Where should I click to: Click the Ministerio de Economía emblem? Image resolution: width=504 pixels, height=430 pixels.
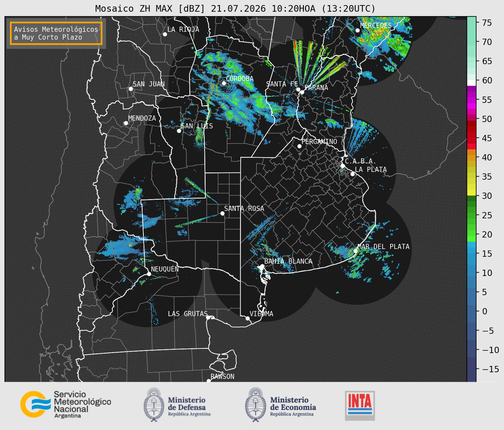(x=256, y=405)
